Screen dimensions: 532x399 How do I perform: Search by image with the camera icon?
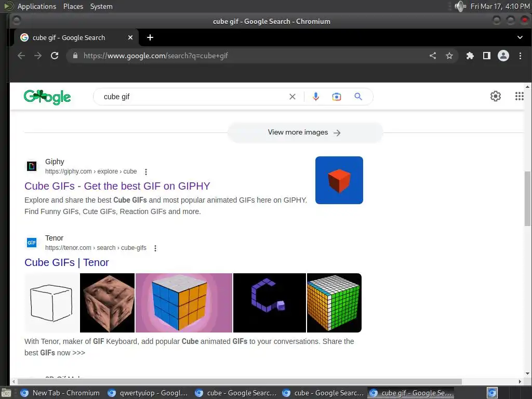(337, 97)
